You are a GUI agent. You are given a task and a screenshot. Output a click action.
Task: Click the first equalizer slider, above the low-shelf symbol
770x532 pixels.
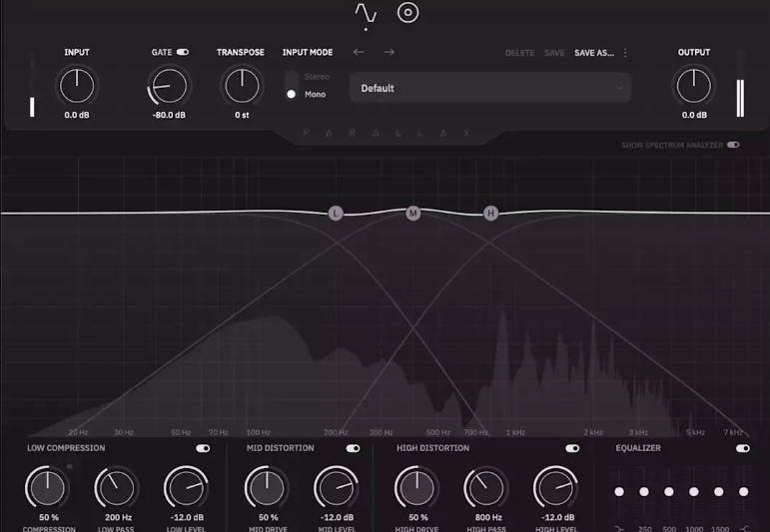pos(619,492)
